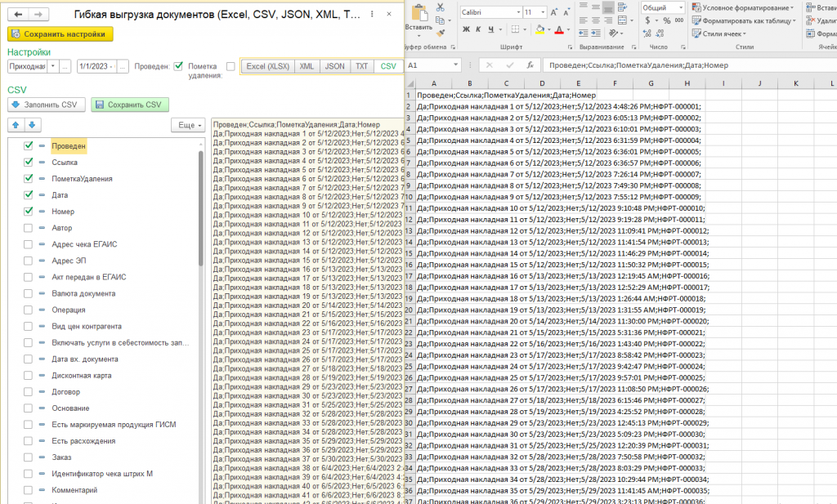Move field up with blue up arrow
The height and width of the screenshot is (504, 837).
16,125
